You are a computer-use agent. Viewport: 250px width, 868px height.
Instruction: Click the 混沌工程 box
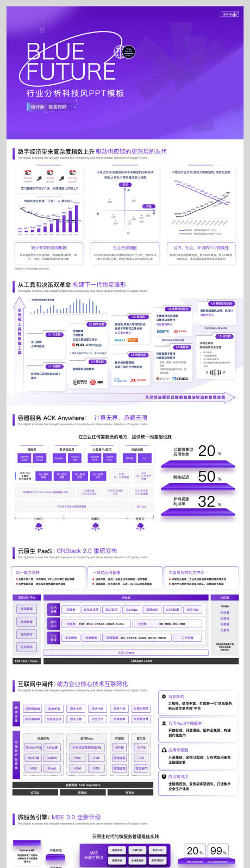pos(76,719)
